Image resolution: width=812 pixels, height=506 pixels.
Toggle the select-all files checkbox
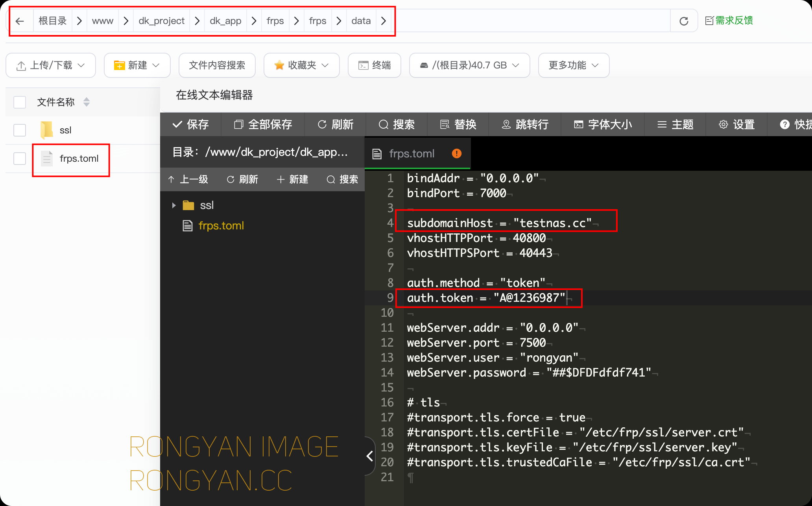click(x=20, y=102)
